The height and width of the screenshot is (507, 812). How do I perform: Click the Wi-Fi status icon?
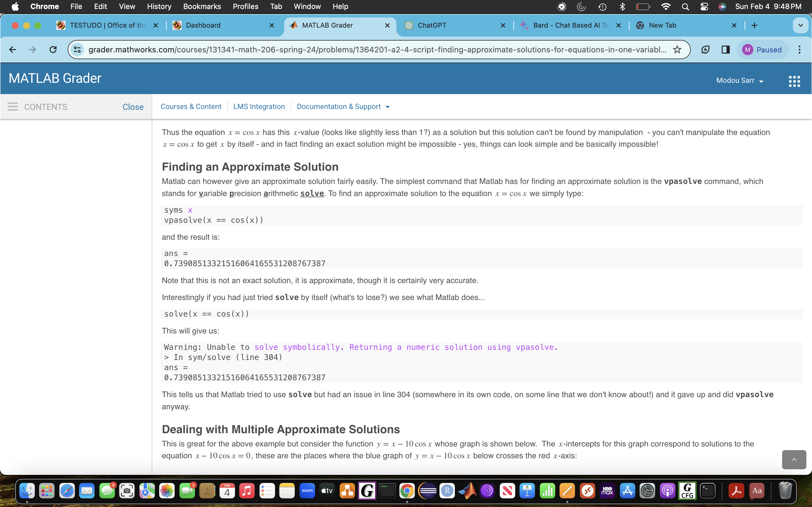(x=666, y=6)
